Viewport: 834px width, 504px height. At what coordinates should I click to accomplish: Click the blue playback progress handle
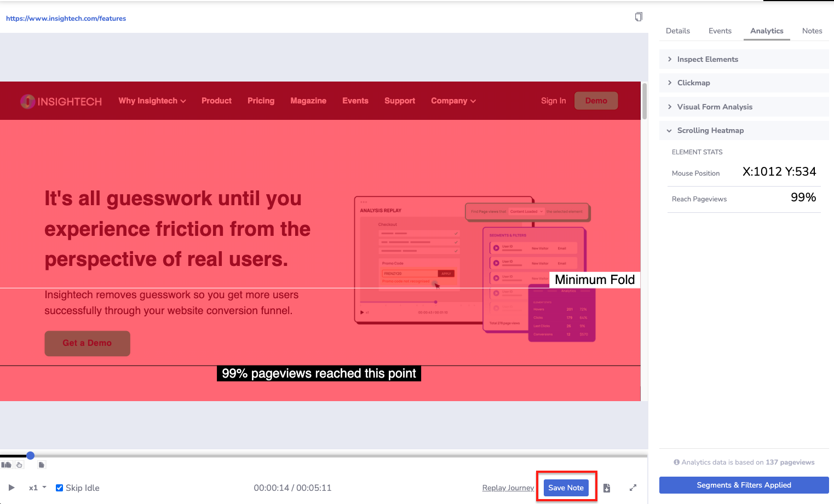click(31, 455)
